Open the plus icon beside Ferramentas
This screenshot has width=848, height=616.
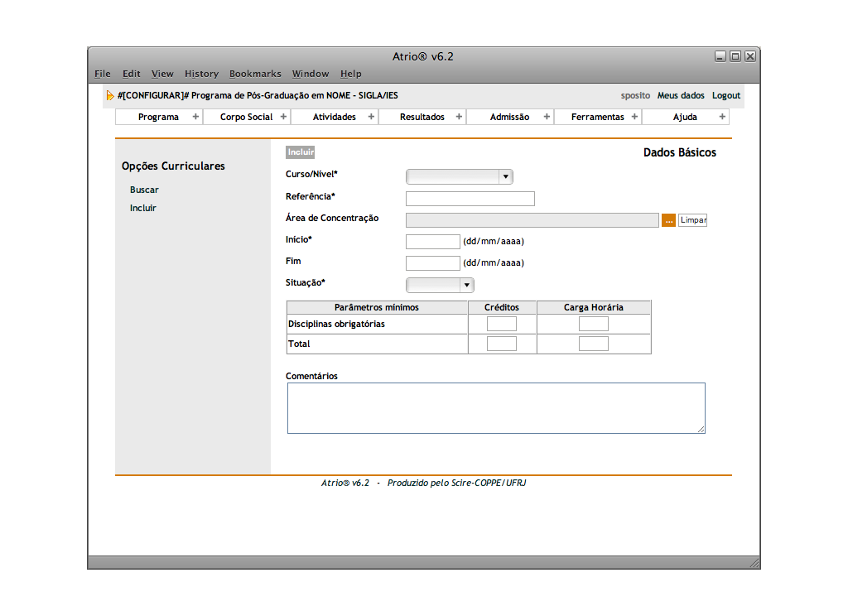tap(634, 117)
